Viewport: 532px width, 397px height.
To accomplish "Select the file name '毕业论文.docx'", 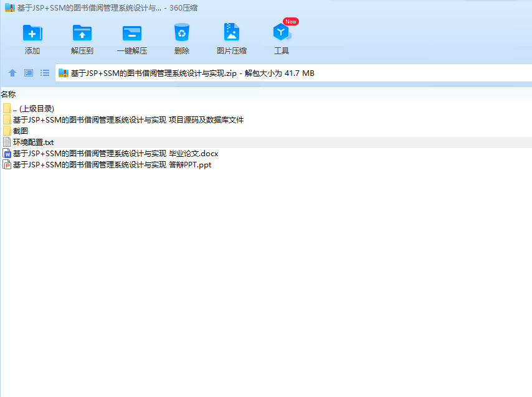I will tap(115, 154).
